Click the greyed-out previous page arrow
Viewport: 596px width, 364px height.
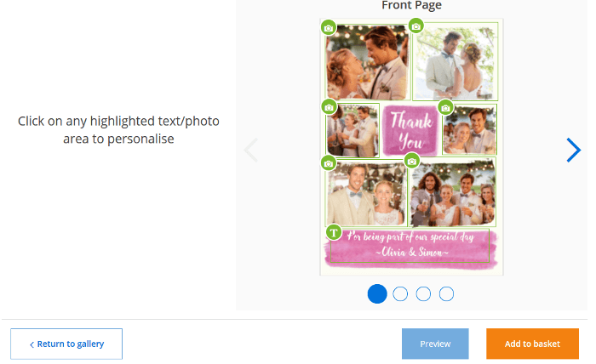pyautogui.click(x=251, y=150)
